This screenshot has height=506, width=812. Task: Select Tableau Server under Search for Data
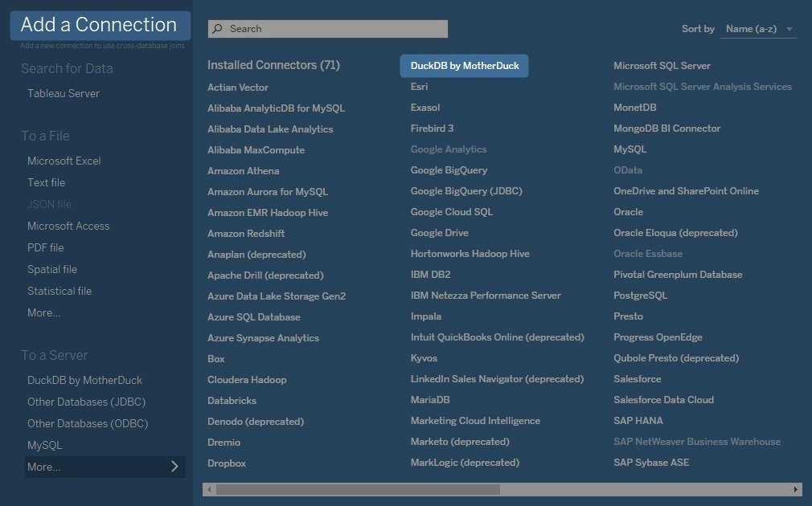(x=64, y=94)
